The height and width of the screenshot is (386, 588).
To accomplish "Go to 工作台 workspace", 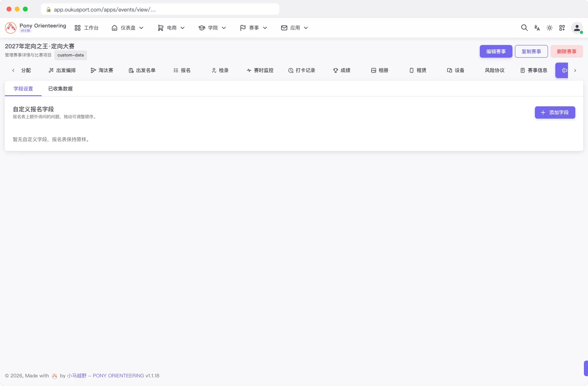I will [87, 28].
